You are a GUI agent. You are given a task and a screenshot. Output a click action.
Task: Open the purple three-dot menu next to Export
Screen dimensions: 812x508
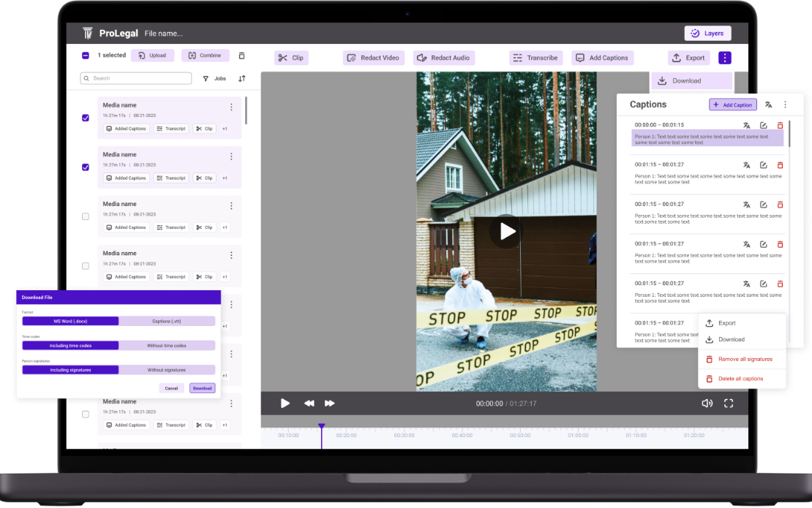[724, 58]
